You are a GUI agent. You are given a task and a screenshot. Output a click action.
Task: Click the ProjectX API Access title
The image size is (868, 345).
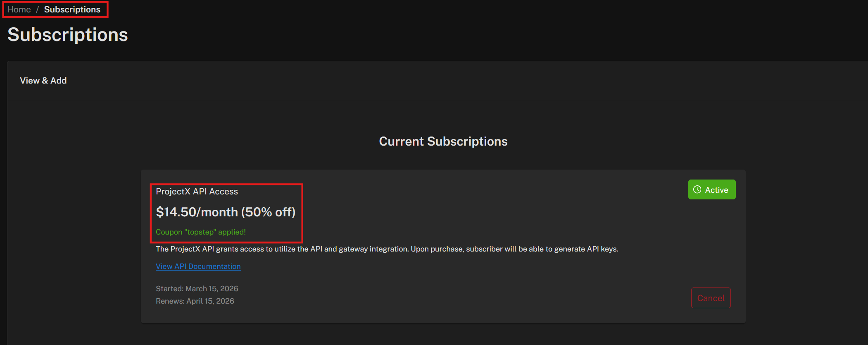click(197, 191)
